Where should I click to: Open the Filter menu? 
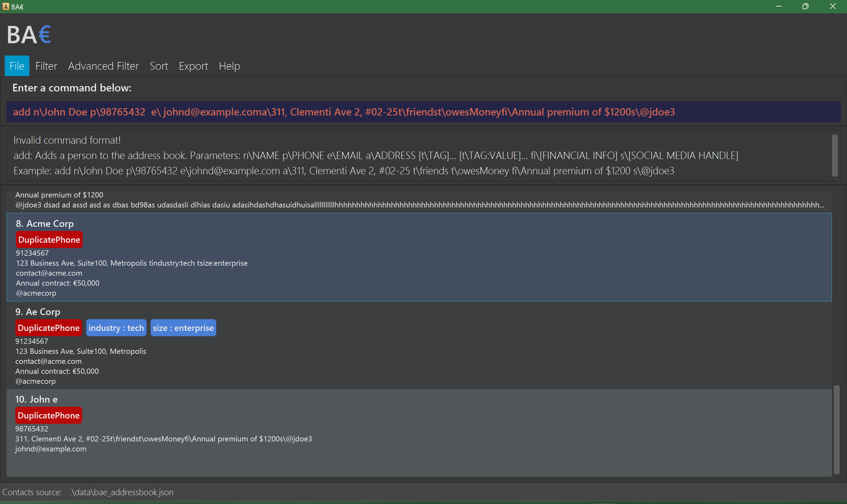coord(46,66)
